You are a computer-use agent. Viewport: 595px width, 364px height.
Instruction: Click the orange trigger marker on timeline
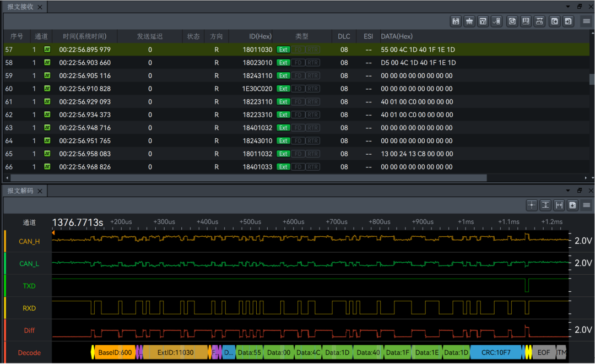coord(53,232)
